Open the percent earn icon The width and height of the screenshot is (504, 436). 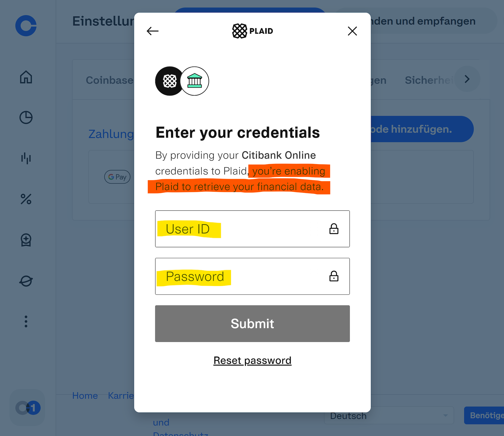click(x=26, y=199)
